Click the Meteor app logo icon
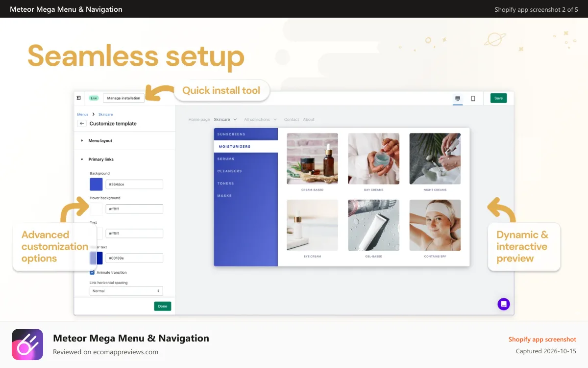The width and height of the screenshot is (588, 368). (27, 344)
